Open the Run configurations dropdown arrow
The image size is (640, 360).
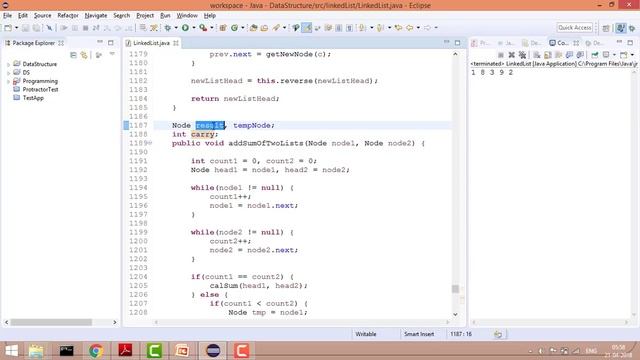193,28
